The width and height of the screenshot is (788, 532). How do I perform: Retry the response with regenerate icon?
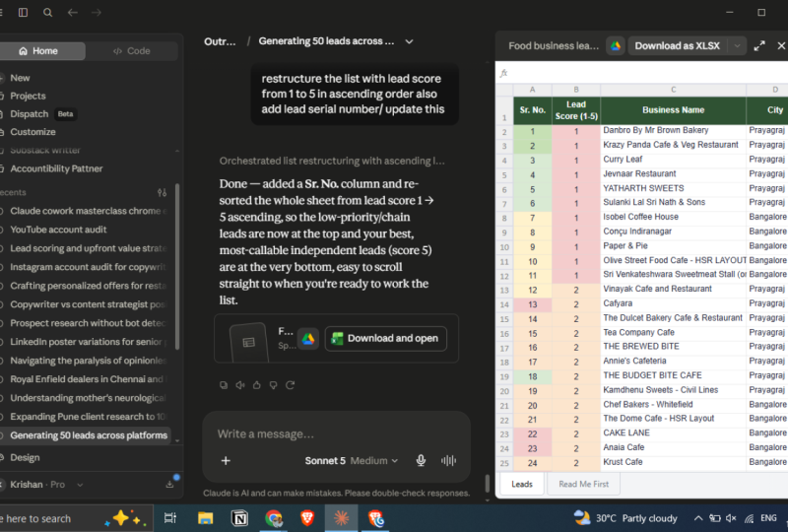pos(290,385)
